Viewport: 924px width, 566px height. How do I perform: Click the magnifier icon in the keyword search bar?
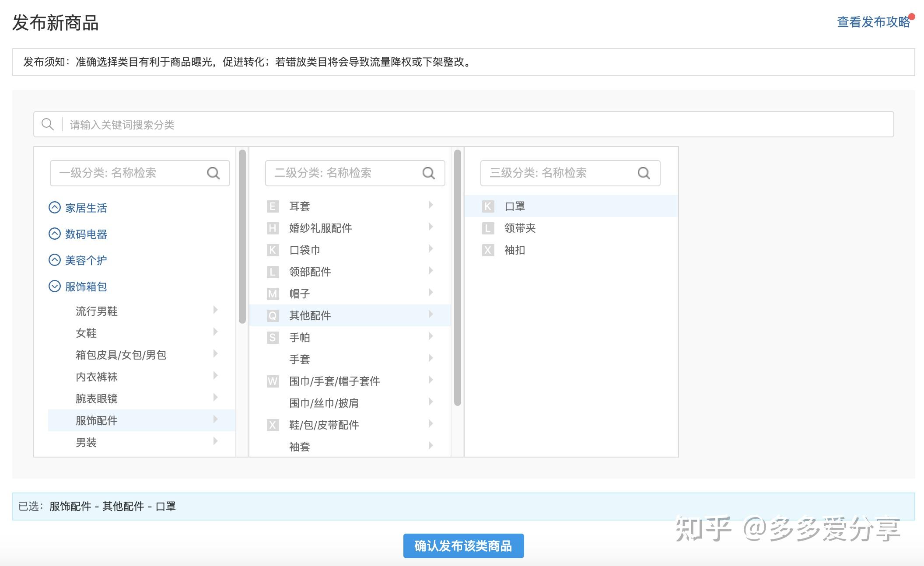[47, 125]
